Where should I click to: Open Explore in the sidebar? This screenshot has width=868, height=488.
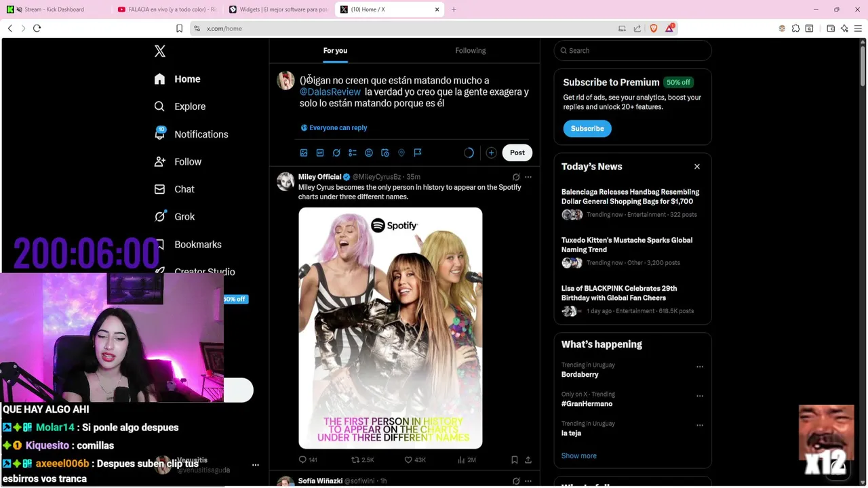point(180,106)
